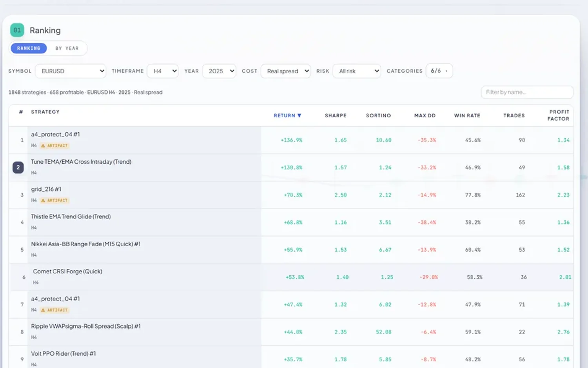
Task: Click the +136.9% return value
Action: coord(291,140)
